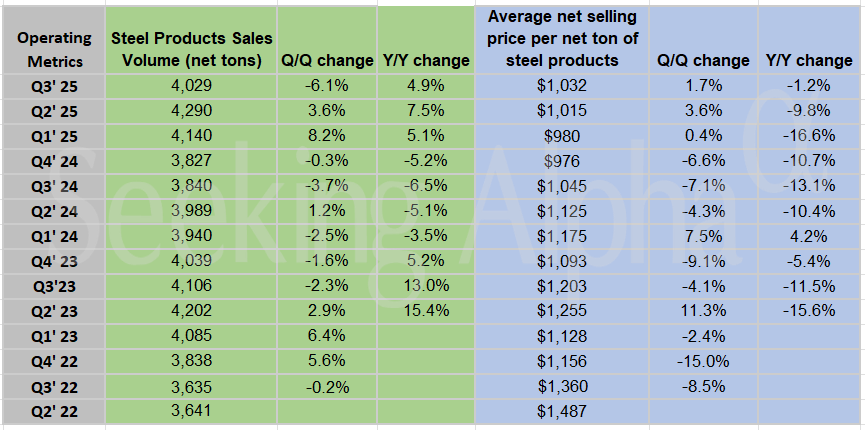Viewport: 865px width, 430px height.
Task: Select the $976 average price cell
Action: [561, 161]
